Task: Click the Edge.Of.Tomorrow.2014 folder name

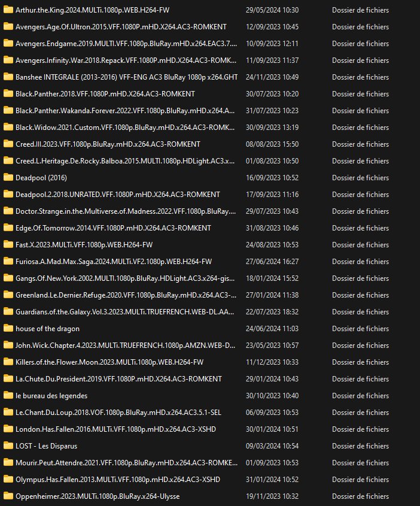Action: pyautogui.click(x=113, y=228)
